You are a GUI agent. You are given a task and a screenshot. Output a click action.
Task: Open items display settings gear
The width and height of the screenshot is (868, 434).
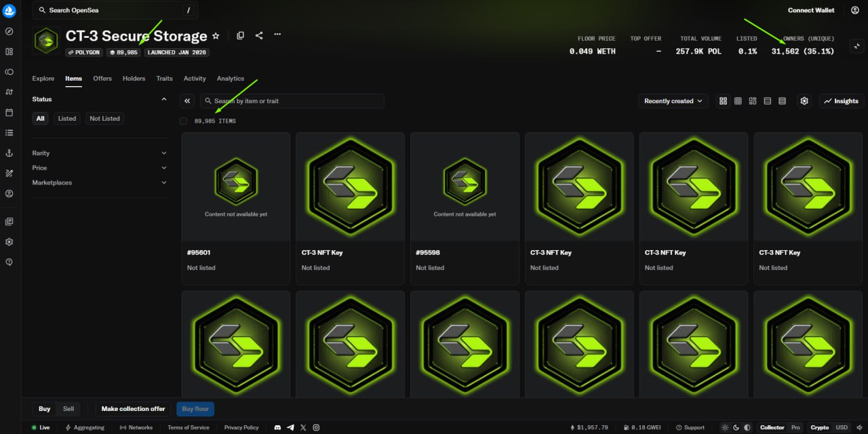coord(804,101)
